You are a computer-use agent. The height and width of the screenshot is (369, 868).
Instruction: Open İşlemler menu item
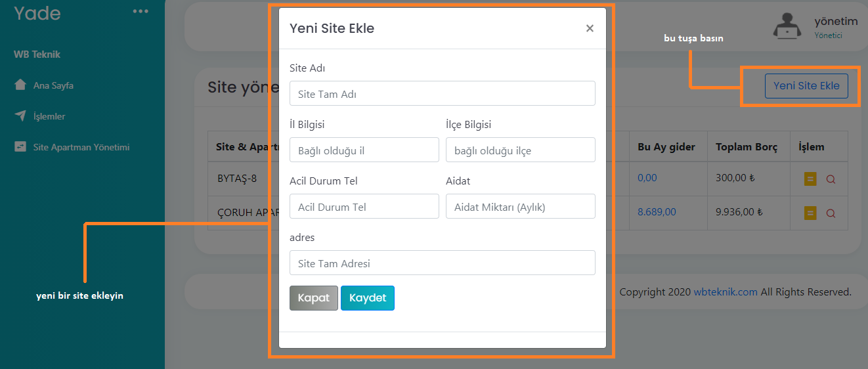coord(49,116)
